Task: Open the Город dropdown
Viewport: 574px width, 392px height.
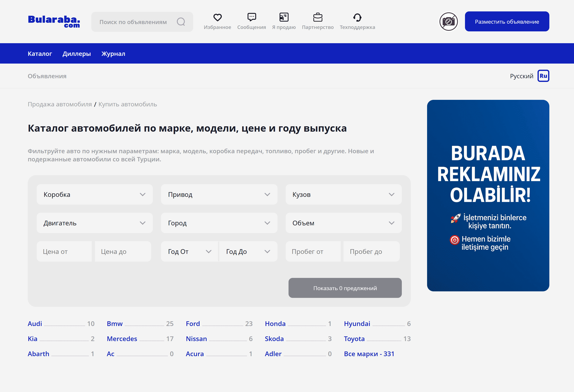Action: click(x=219, y=223)
